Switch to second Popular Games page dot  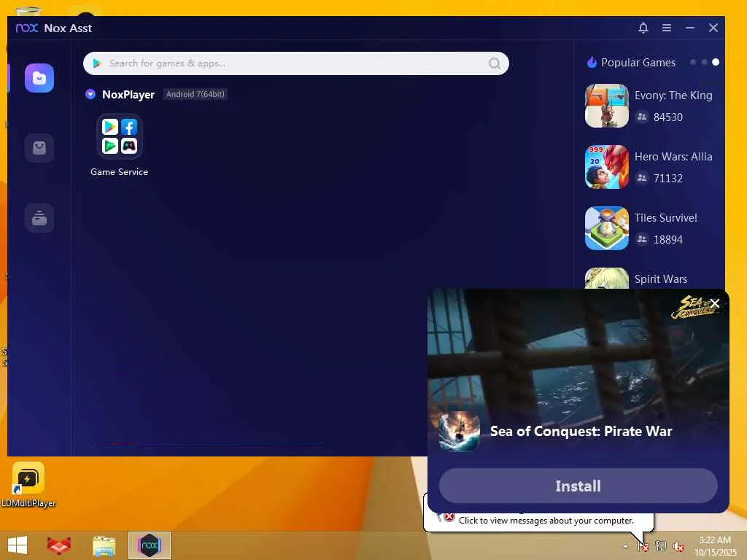[704, 63]
